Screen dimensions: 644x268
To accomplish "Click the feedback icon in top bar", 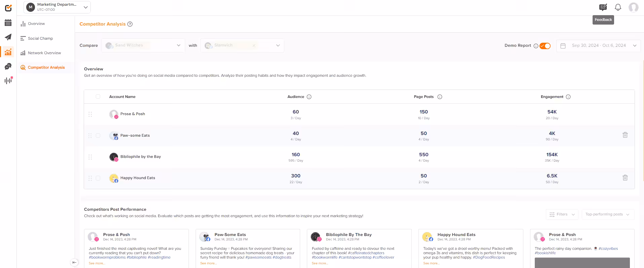I will pos(603,7).
